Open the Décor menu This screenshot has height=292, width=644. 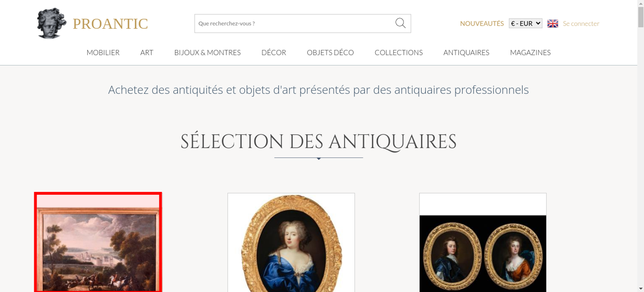point(274,52)
